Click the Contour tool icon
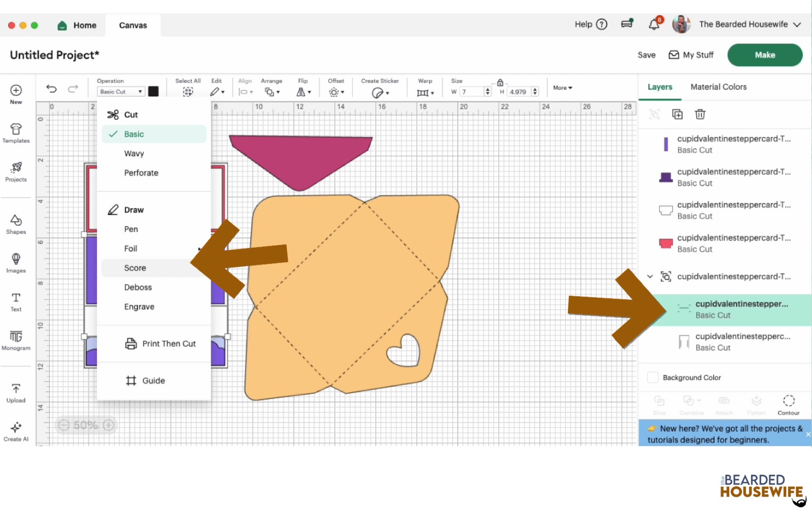This screenshot has height=516, width=812. [x=788, y=404]
